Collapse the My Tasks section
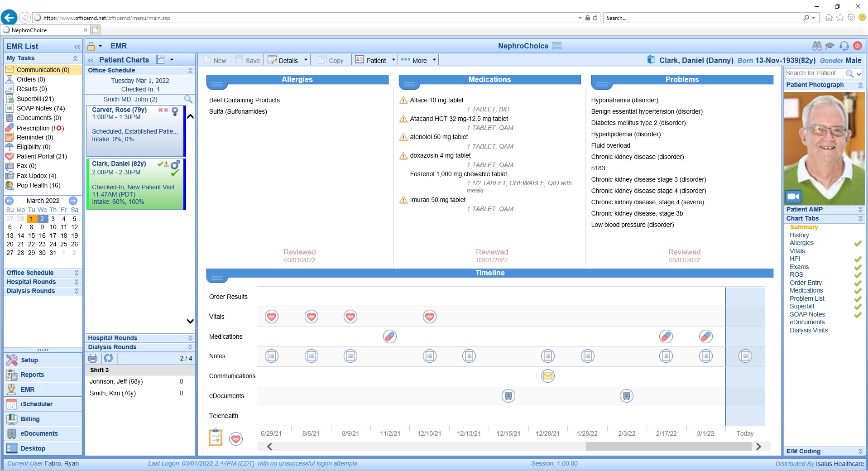The height and width of the screenshot is (471, 868). pyautogui.click(x=75, y=58)
